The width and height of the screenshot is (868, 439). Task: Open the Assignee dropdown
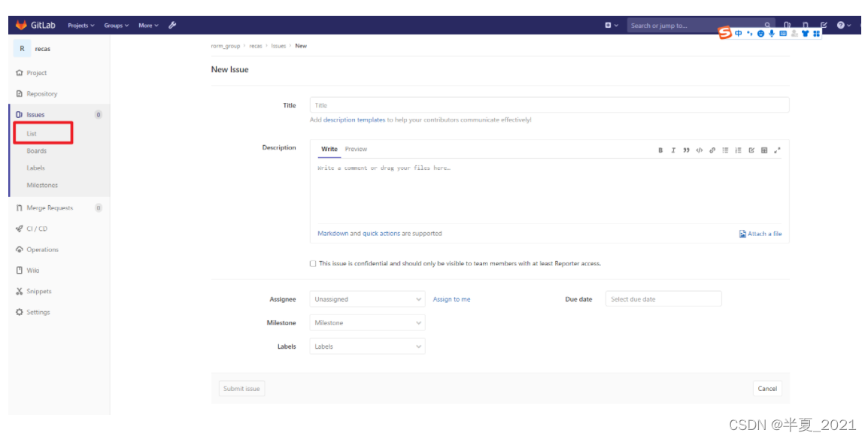[x=367, y=299]
